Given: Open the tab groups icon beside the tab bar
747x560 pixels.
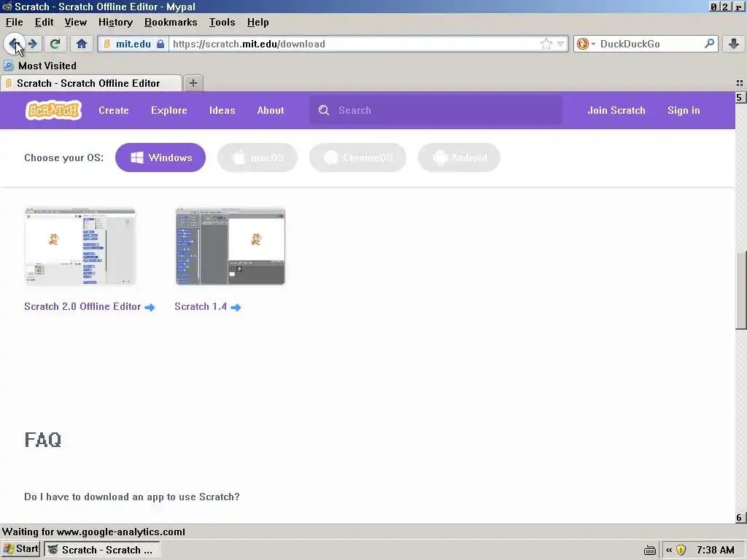Looking at the screenshot, I should (x=740, y=83).
